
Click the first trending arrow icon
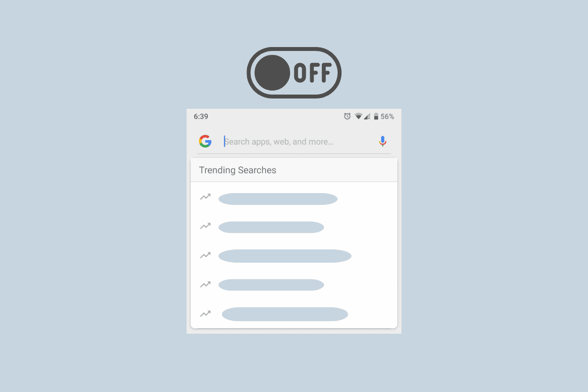coord(205,197)
